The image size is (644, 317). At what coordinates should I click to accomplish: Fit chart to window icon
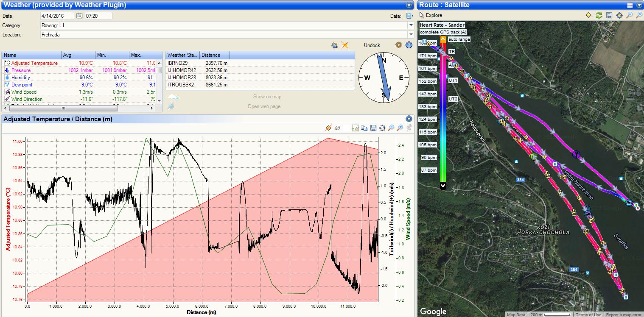point(382,128)
